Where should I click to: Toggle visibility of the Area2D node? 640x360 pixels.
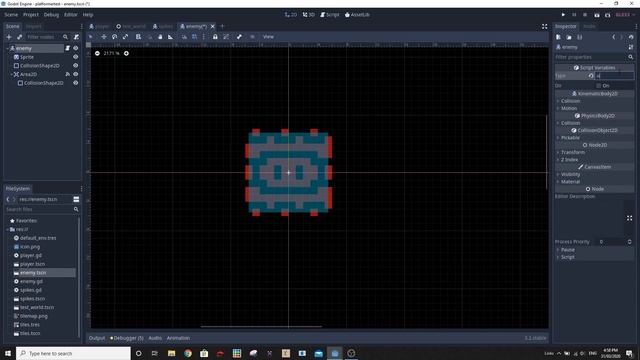76,74
